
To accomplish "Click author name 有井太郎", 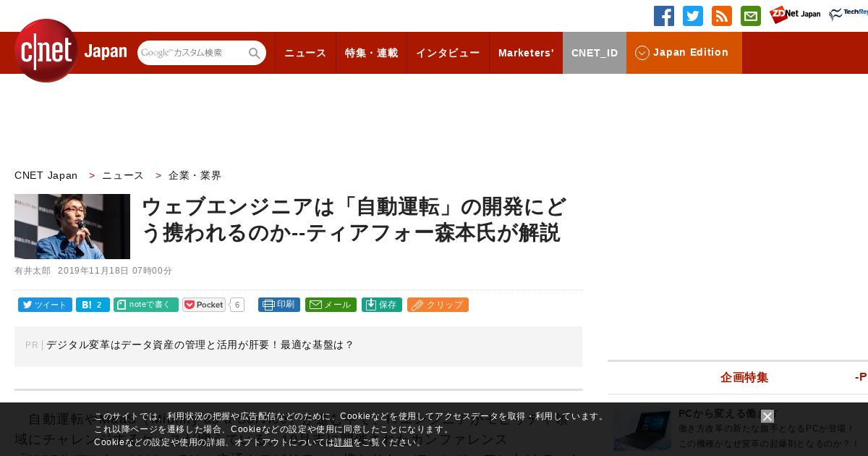I will pos(33,271).
